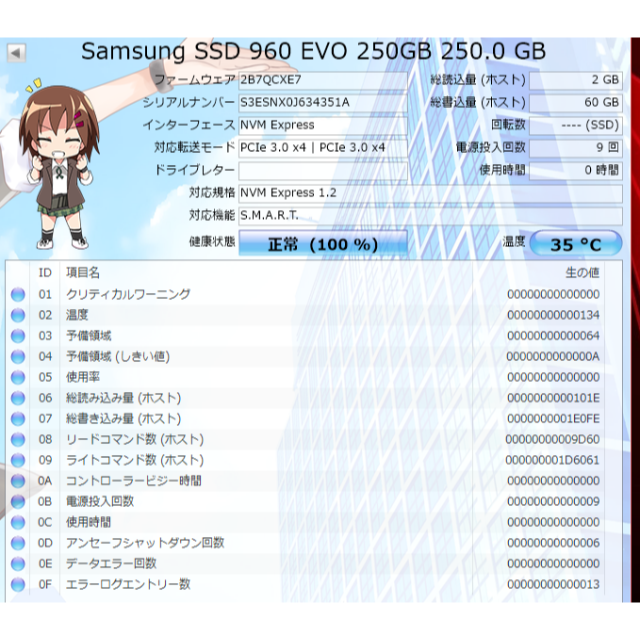Click raw value 00000001D6061
640x640 pixels.
(x=553, y=460)
